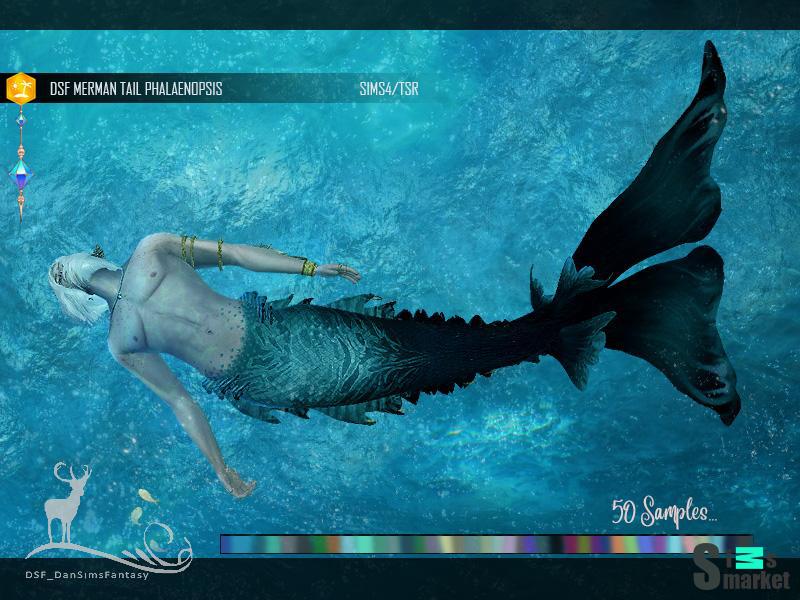
Task: Click the 50 Samples text
Action: [x=664, y=513]
